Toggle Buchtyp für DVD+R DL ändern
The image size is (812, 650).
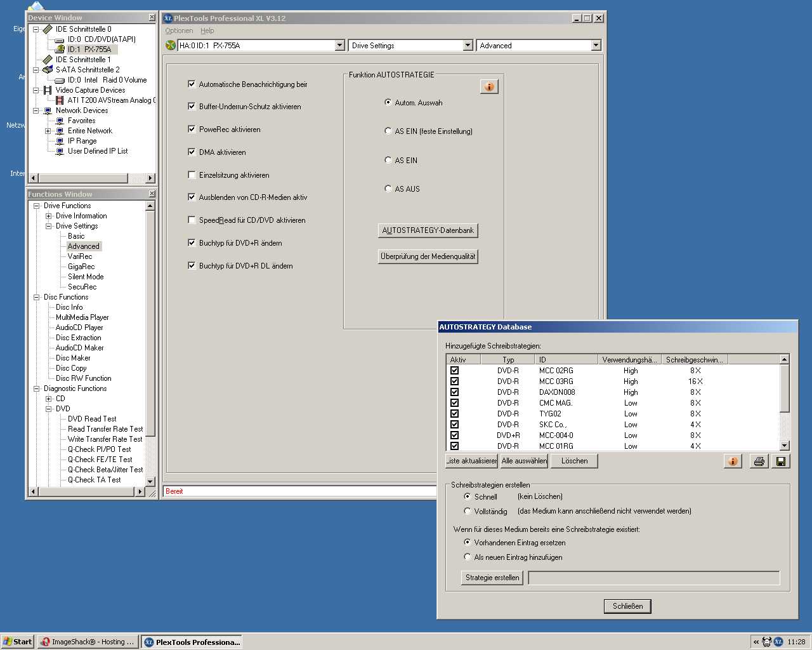coord(192,266)
